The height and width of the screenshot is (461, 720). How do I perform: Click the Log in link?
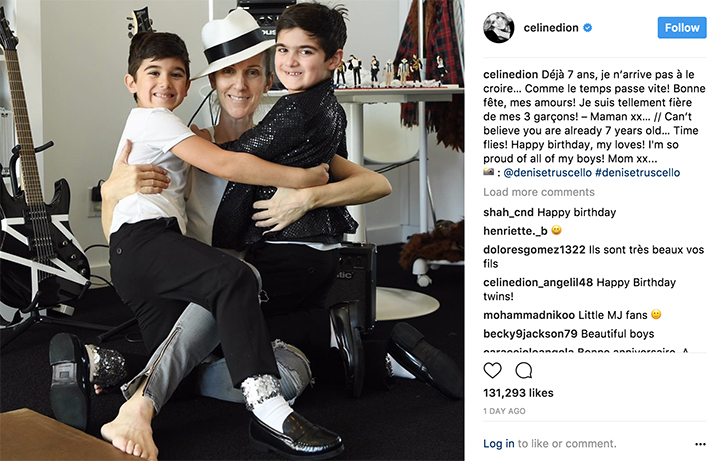[499, 444]
